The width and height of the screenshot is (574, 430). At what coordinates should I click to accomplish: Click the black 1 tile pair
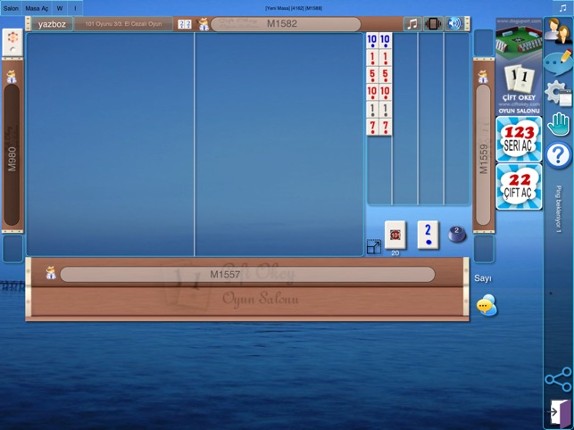(379, 110)
